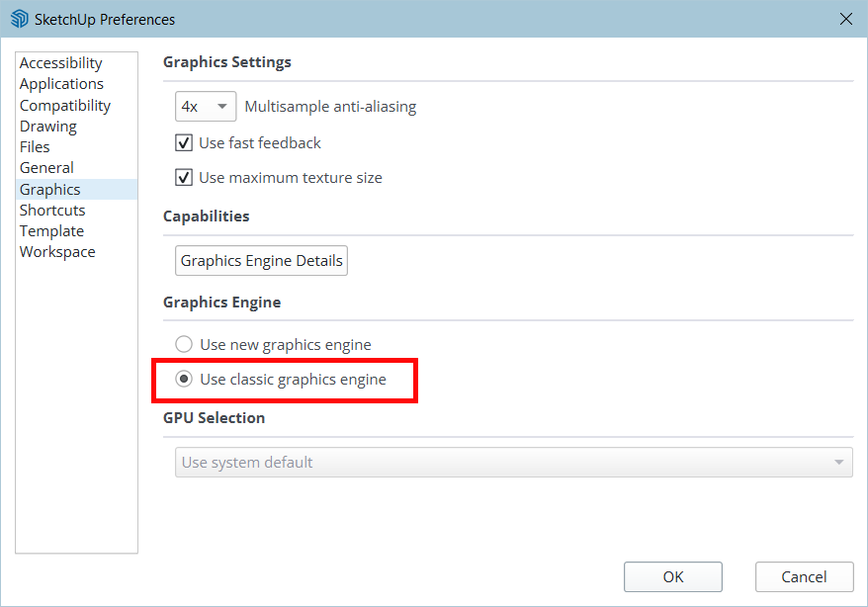The width and height of the screenshot is (868, 607).
Task: Switch to the Template section
Action: point(51,231)
